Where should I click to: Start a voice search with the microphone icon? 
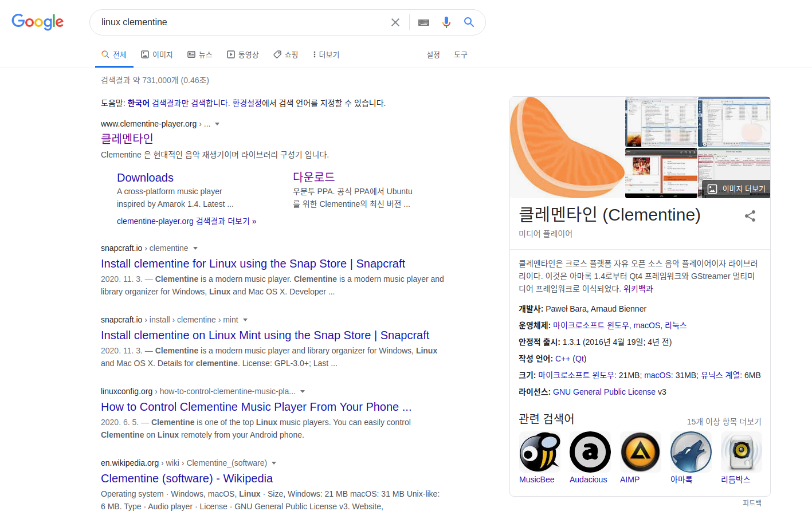pyautogui.click(x=446, y=22)
